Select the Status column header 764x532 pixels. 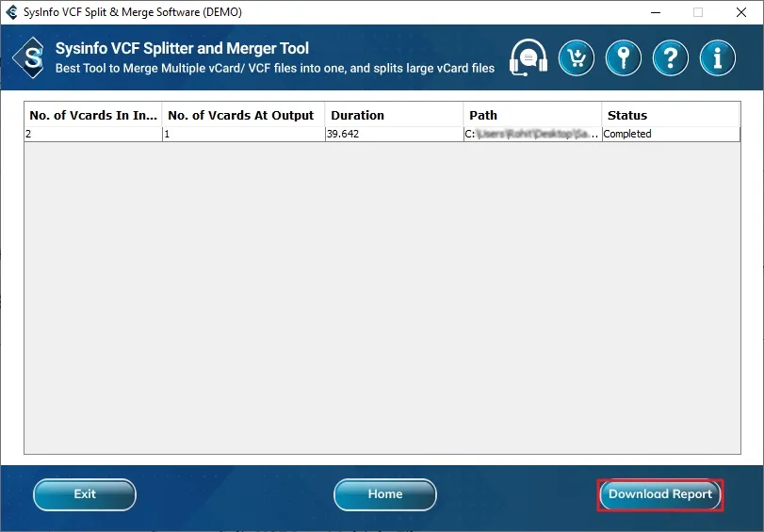click(671, 115)
